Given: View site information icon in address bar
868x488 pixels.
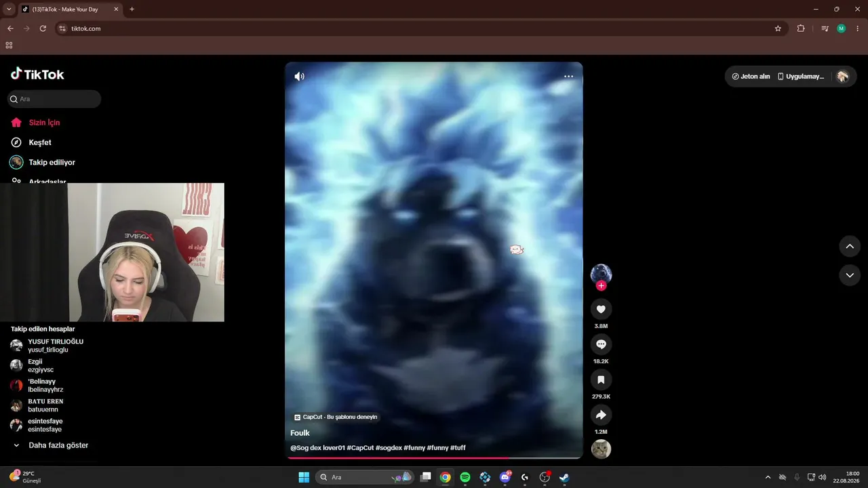Looking at the screenshot, I should pyautogui.click(x=62, y=28).
